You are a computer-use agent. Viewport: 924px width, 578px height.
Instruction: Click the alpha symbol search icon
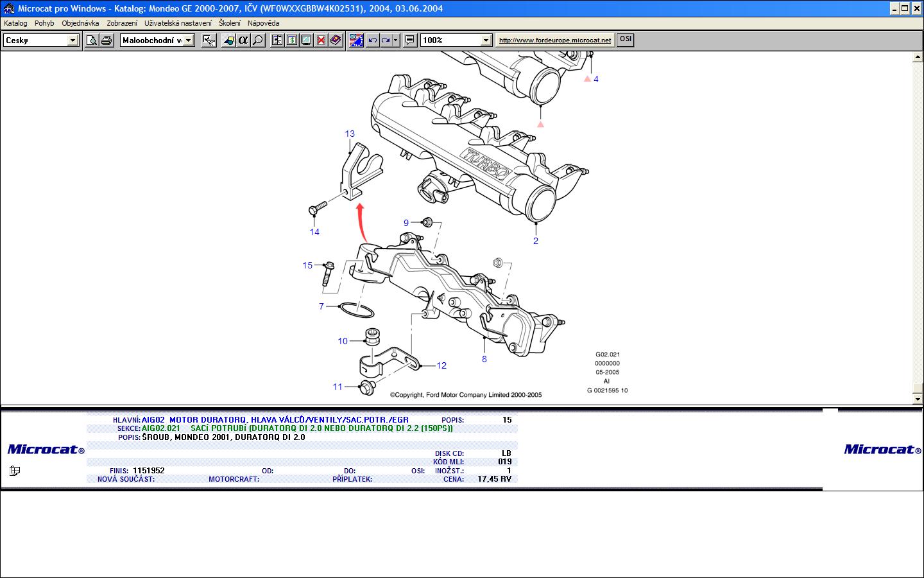[x=243, y=40]
